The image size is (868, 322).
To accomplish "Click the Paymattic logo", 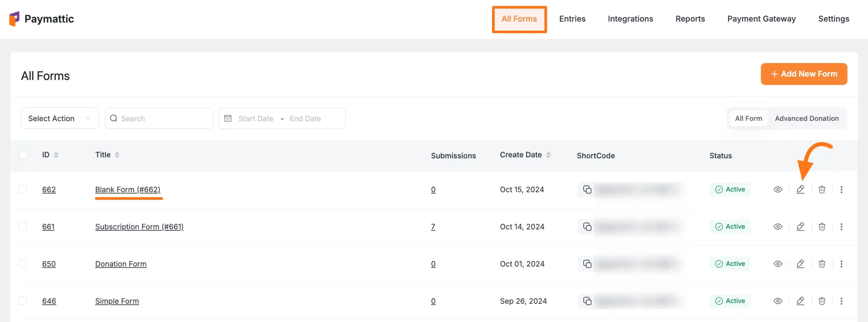I will (x=41, y=19).
